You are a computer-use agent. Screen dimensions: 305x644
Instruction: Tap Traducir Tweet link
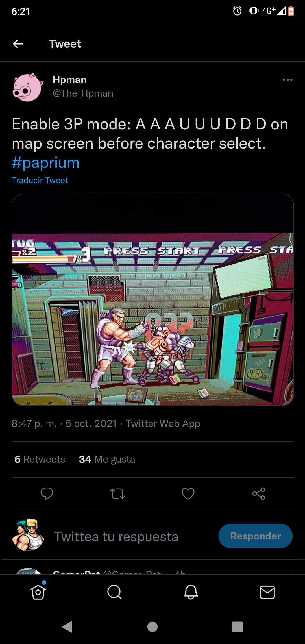[40, 180]
